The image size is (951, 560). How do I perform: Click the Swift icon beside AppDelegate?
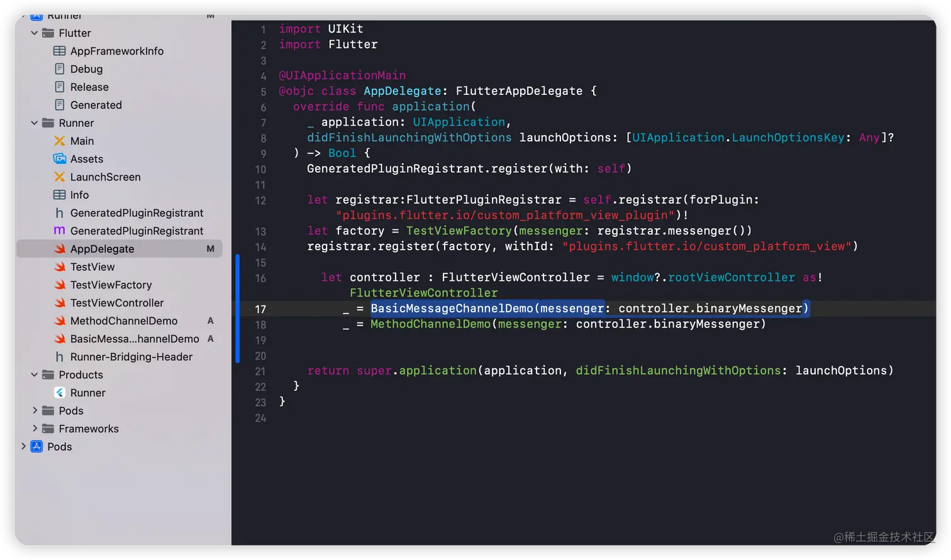click(60, 249)
